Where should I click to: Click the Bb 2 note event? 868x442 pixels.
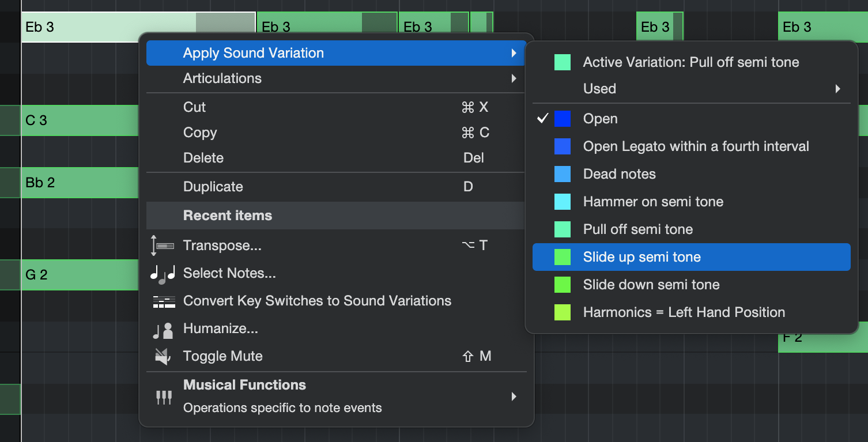coord(80,183)
